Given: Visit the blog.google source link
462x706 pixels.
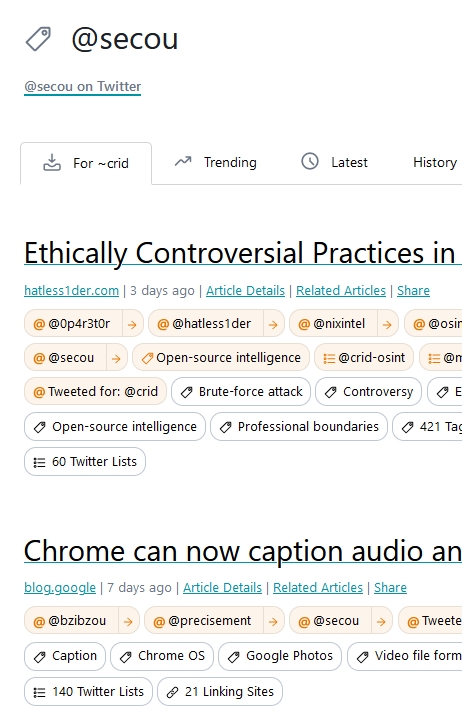Looking at the screenshot, I should tap(60, 588).
